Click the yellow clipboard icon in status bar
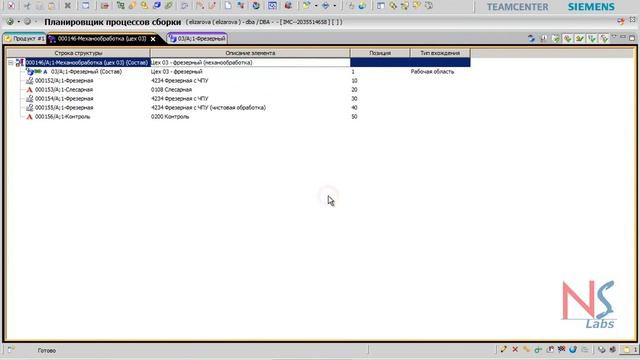Viewport: 640px width, 360px height. coord(626,349)
